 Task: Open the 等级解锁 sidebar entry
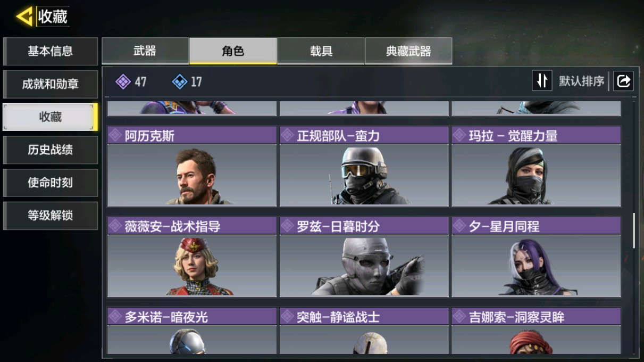point(51,216)
